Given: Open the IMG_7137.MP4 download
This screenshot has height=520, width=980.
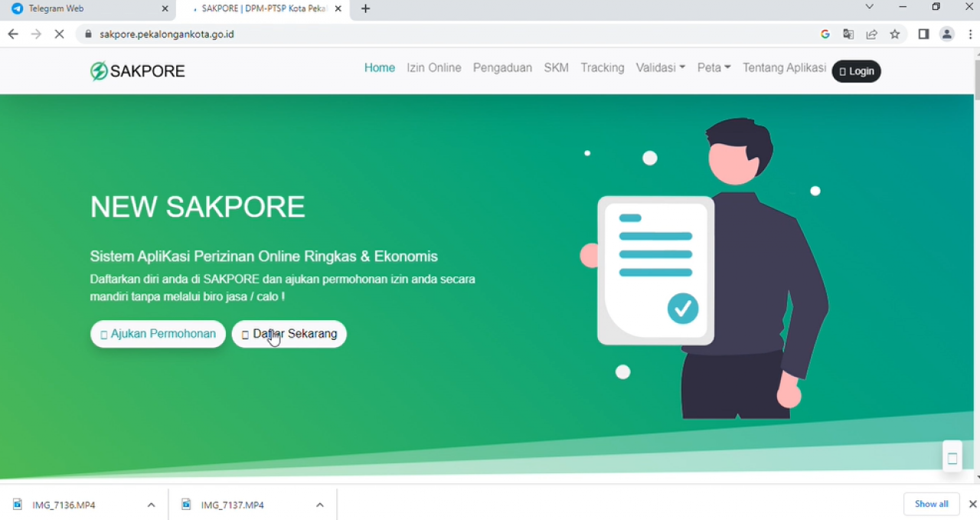Looking at the screenshot, I should pyautogui.click(x=232, y=505).
